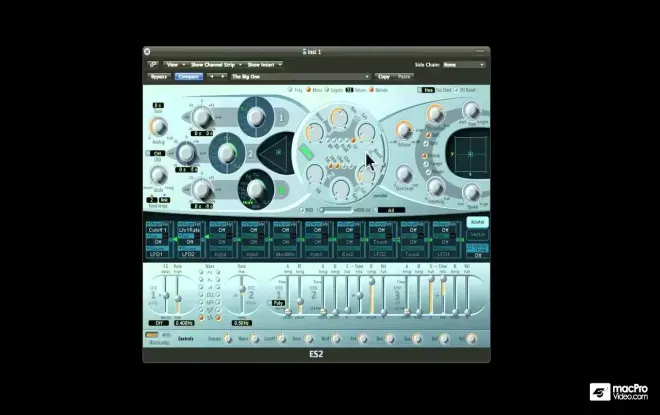Click the Oscillator 1 wave selector knob
The width and height of the screenshot is (660, 415).
click(x=255, y=117)
